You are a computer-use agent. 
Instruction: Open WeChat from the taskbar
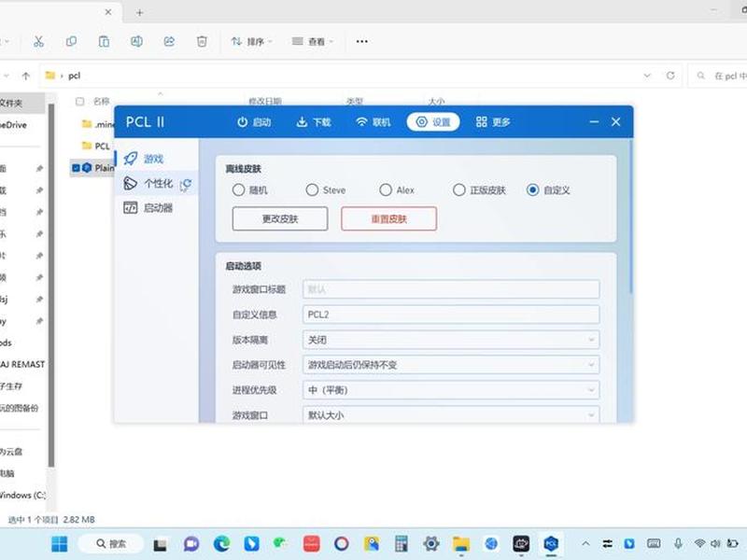pos(281,543)
